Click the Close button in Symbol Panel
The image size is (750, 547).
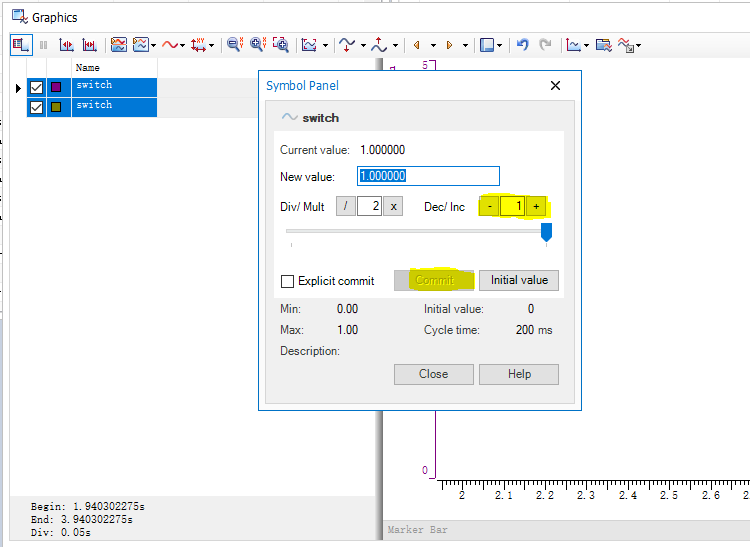pyautogui.click(x=434, y=374)
